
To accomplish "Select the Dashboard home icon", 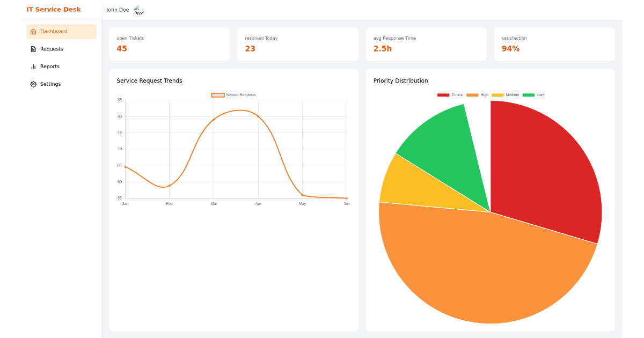I will tap(33, 31).
